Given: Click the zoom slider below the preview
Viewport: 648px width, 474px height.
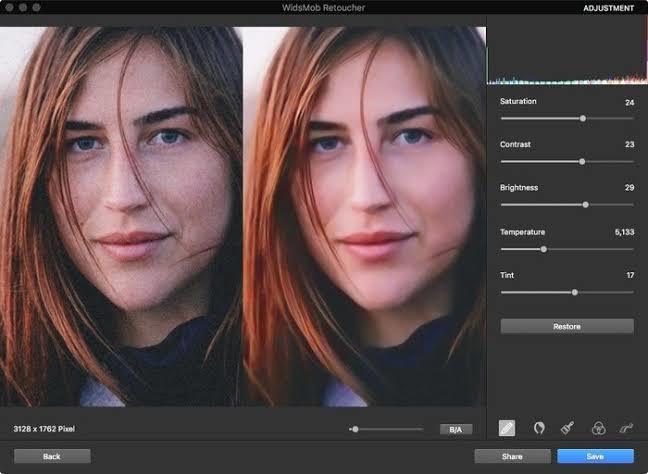Looking at the screenshot, I should coord(386,429).
